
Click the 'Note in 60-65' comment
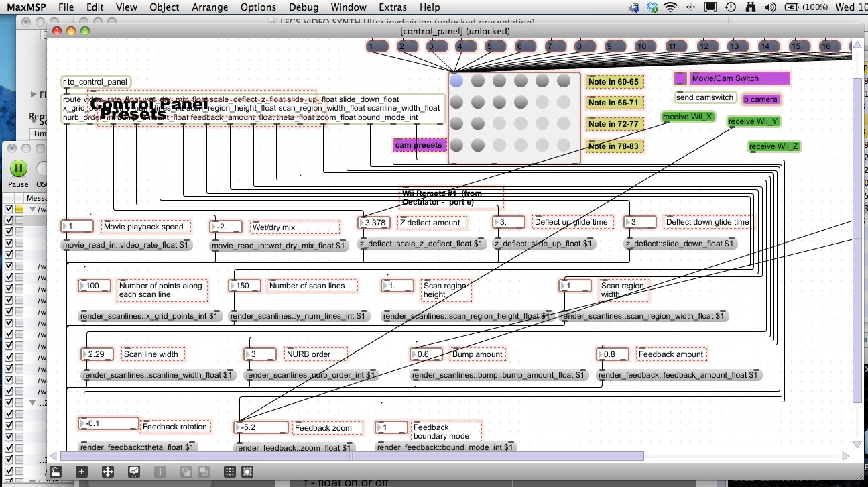click(615, 82)
